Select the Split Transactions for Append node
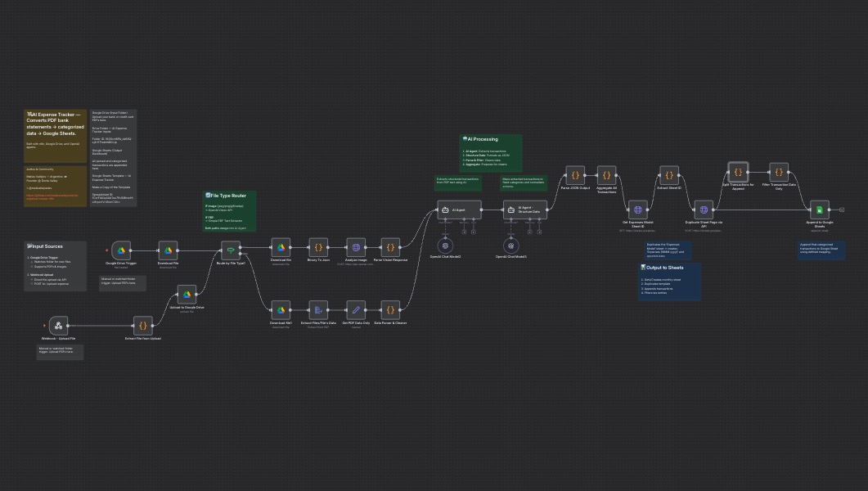868x491 pixels. tap(738, 172)
